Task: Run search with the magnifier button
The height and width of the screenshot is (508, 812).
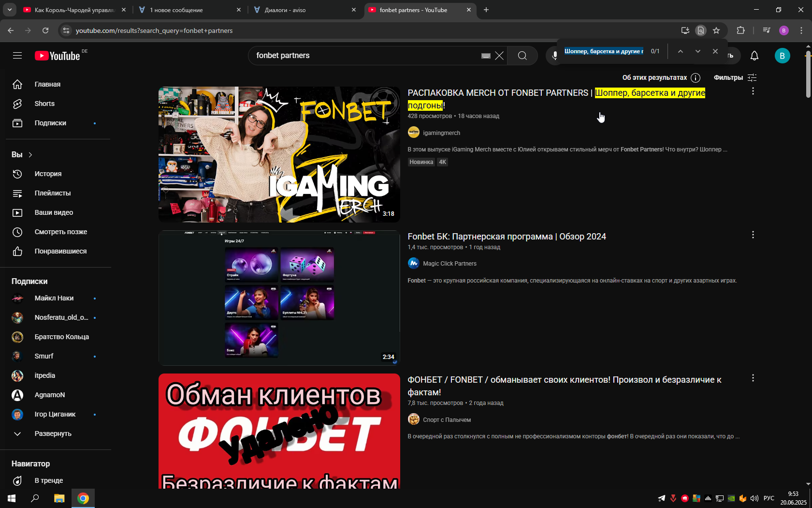Action: [x=522, y=56]
